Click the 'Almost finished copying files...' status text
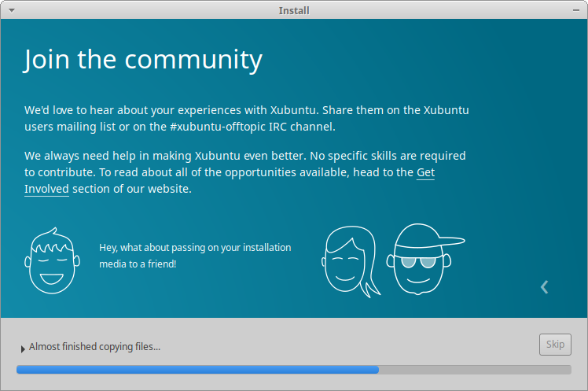588x391 pixels. [94, 347]
